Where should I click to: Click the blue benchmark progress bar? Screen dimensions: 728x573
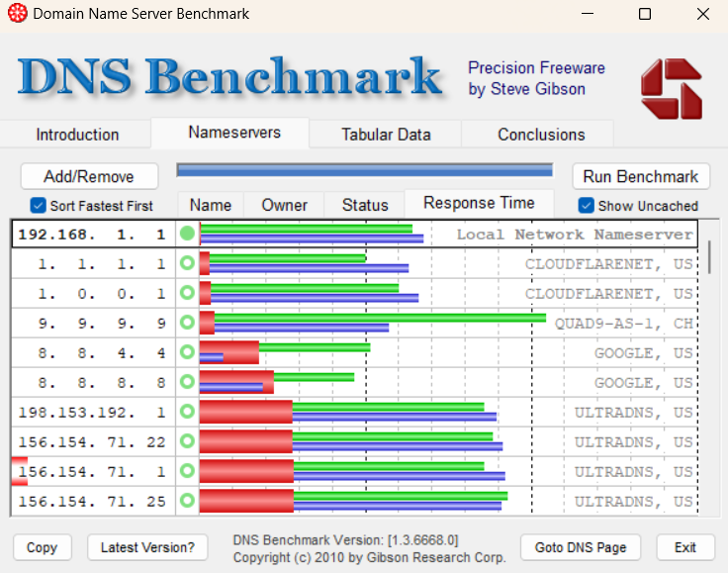point(364,170)
